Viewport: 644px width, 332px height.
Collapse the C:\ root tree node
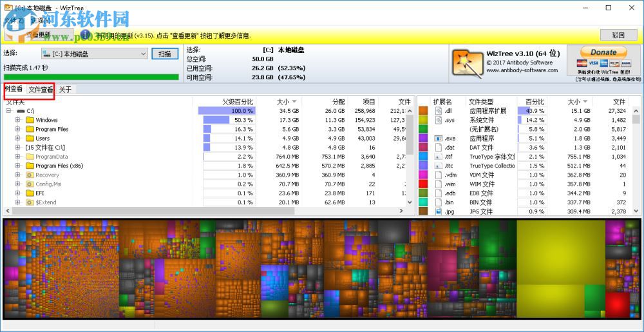click(8, 111)
